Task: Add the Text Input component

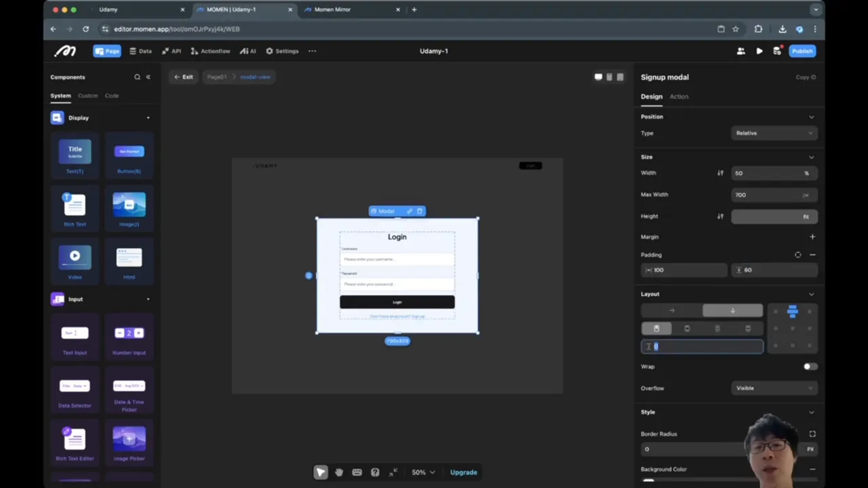Action: (x=75, y=338)
